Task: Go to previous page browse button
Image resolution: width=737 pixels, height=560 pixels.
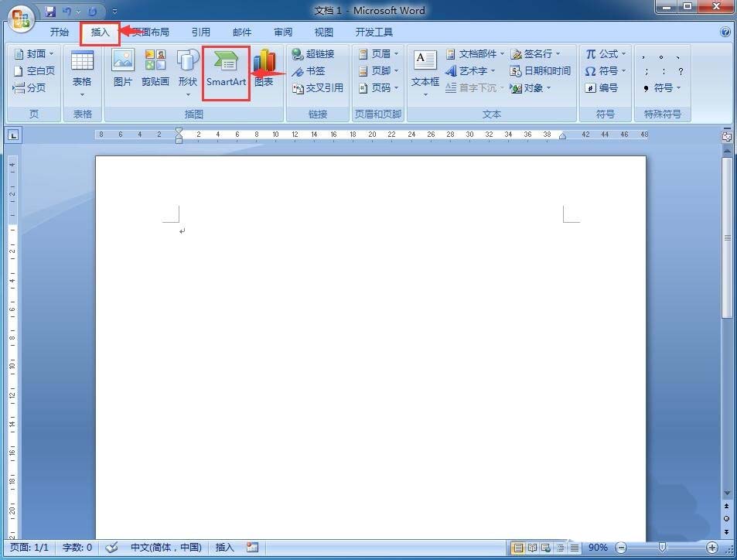Action: coord(727,506)
